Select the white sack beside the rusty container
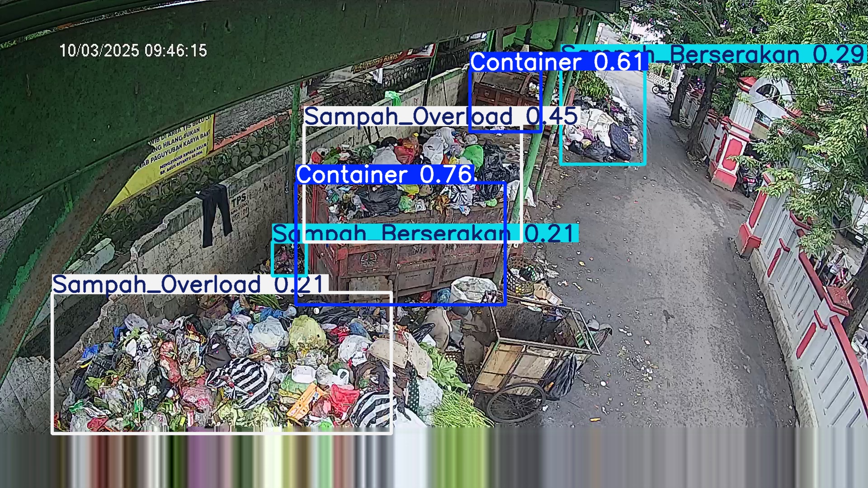Screen dimensions: 868x488 pyautogui.click(x=473, y=289)
